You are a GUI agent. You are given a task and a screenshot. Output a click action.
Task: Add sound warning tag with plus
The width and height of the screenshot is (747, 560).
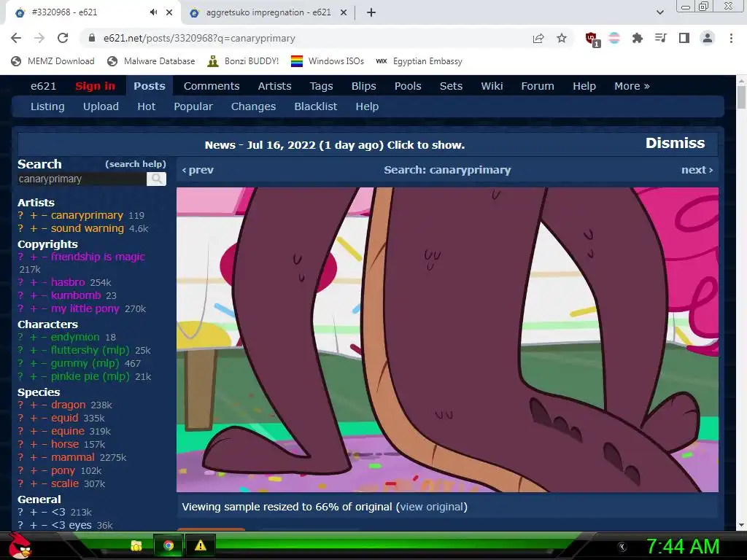click(x=34, y=228)
